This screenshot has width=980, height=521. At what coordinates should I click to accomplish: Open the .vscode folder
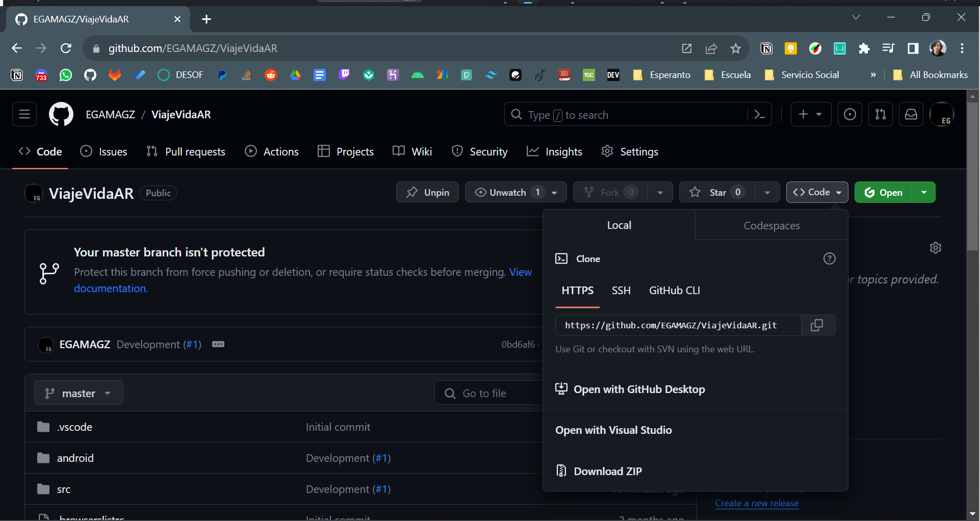(75, 427)
